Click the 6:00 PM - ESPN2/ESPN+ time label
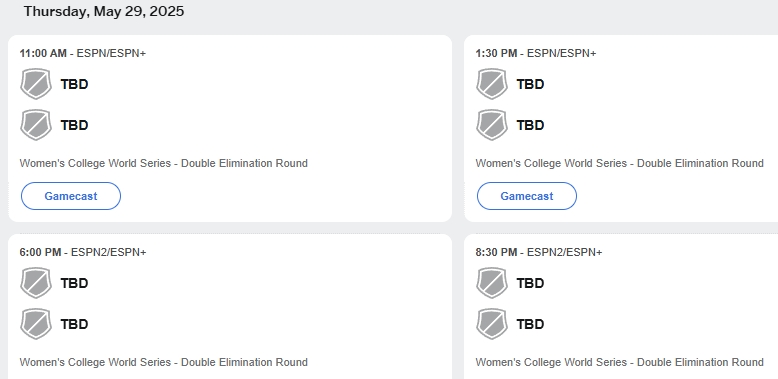This screenshot has height=379, width=778. (x=83, y=252)
